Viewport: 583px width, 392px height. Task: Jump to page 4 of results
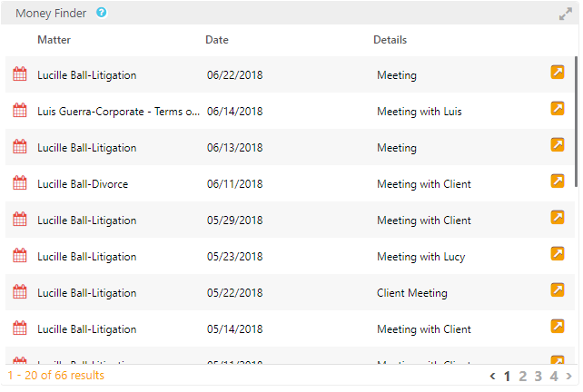[553, 376]
